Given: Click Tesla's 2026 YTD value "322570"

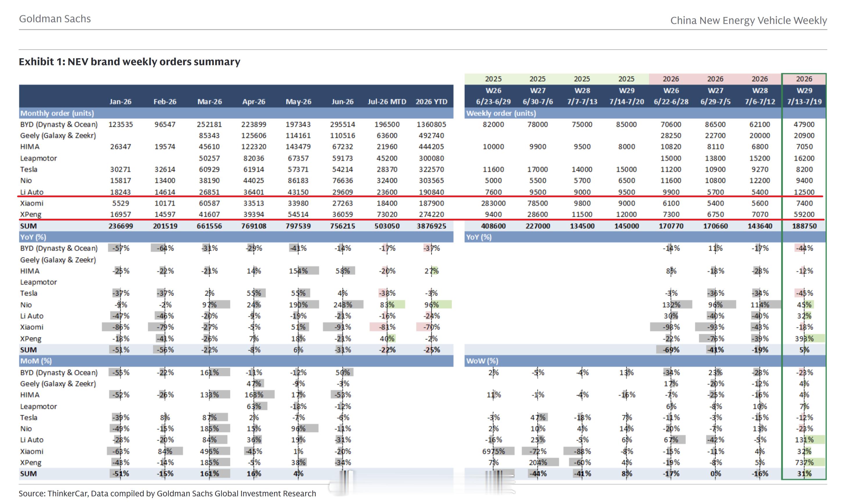Looking at the screenshot, I should 431,169.
